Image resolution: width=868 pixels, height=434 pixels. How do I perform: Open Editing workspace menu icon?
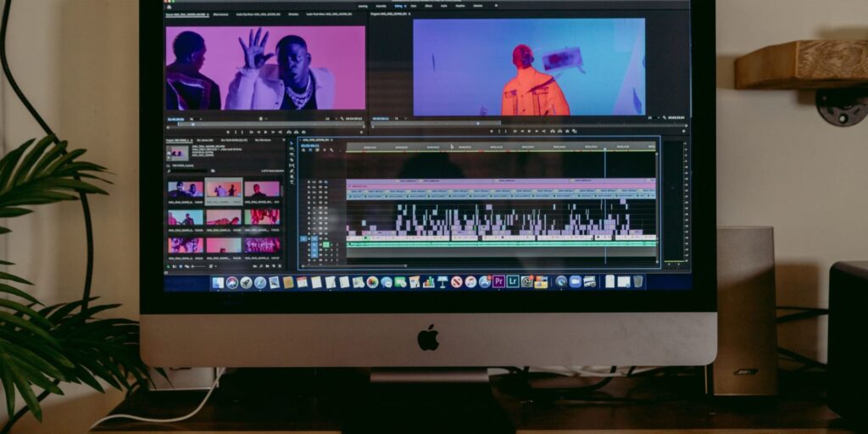[x=405, y=6]
